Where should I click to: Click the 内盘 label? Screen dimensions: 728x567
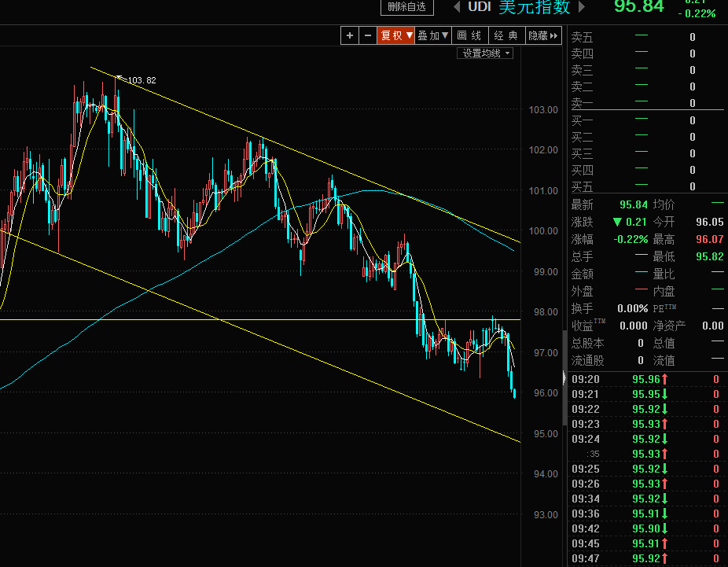(664, 292)
